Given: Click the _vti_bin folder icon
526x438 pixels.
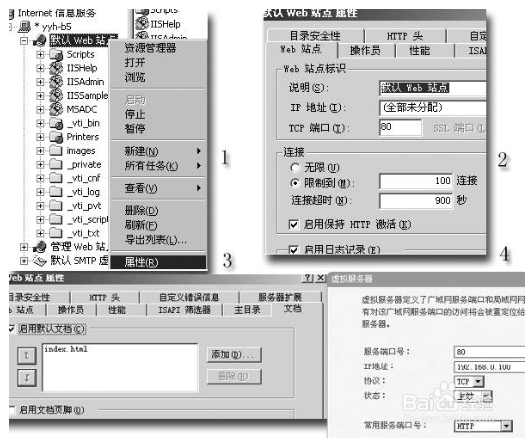Looking at the screenshot, I should point(56,123).
